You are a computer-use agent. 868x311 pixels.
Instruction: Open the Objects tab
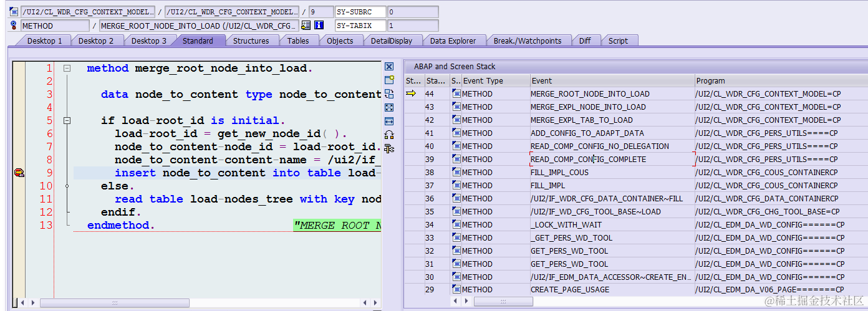pos(340,41)
